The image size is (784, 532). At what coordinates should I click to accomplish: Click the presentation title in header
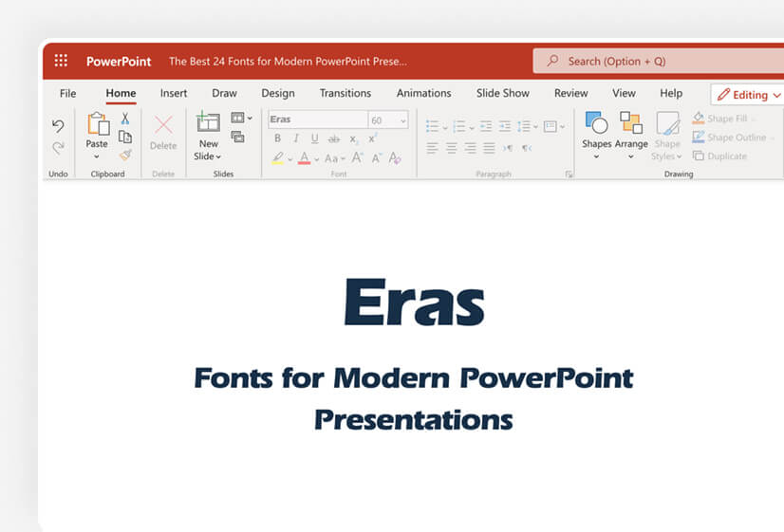(288, 62)
